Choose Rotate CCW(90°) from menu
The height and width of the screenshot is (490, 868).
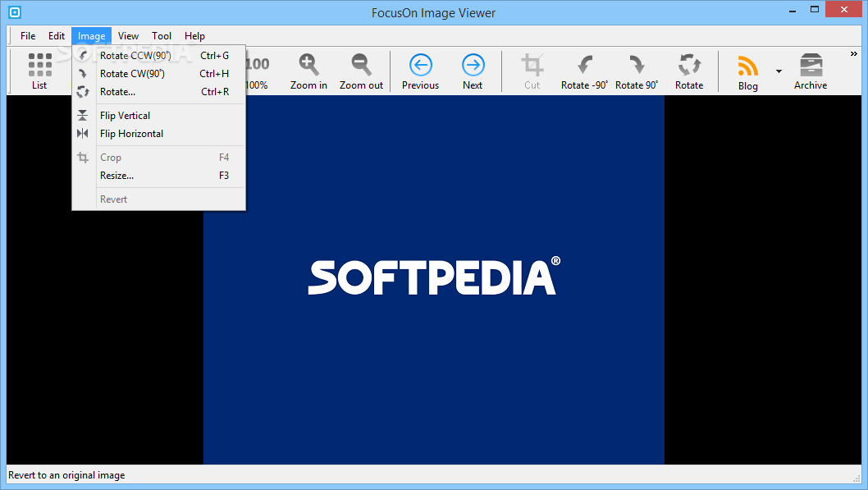click(x=159, y=55)
